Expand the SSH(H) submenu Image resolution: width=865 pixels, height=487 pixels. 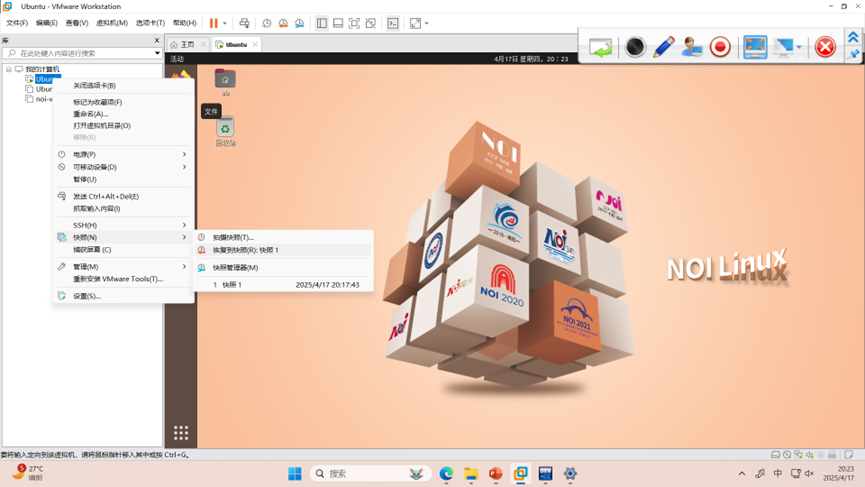pyautogui.click(x=124, y=225)
